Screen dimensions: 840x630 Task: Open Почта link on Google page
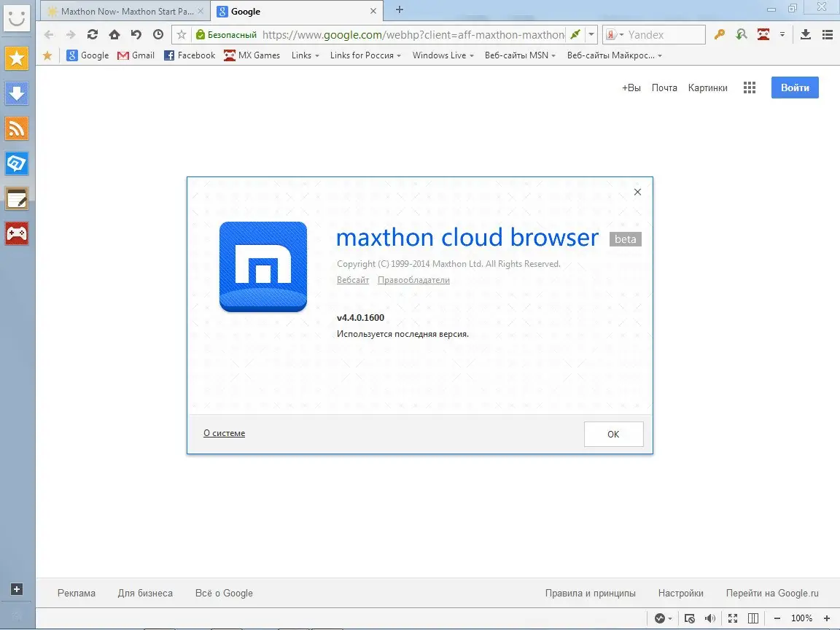[664, 87]
